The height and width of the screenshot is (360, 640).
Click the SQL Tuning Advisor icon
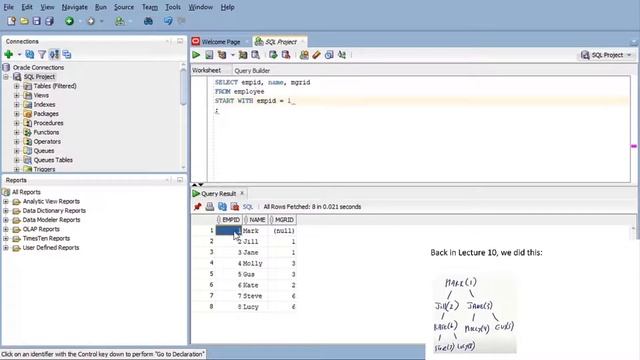[256, 55]
